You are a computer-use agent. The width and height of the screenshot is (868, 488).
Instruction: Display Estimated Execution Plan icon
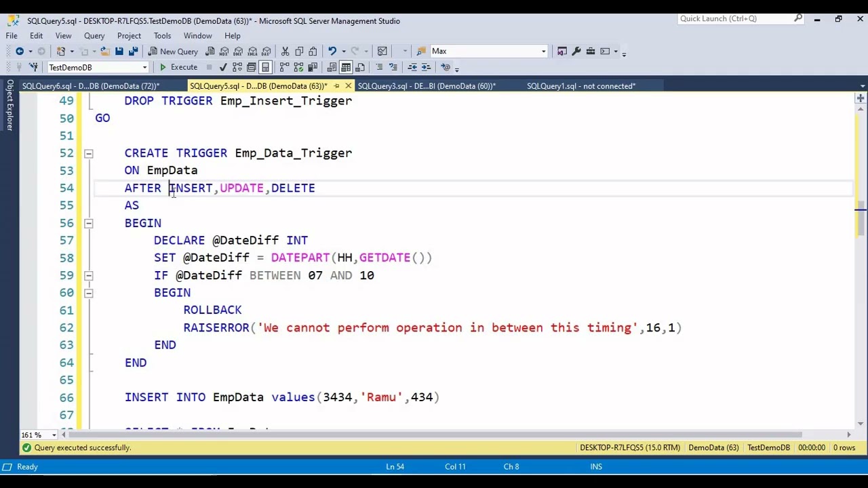tap(237, 67)
